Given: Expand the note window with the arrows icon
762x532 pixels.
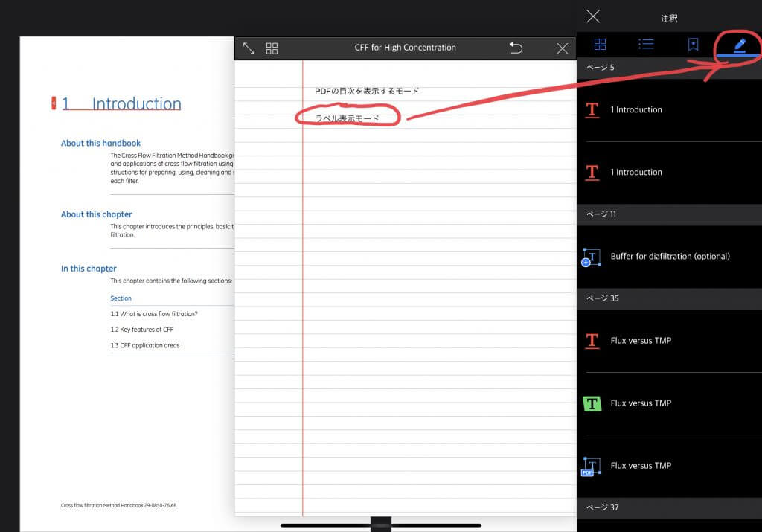Looking at the screenshot, I should tap(249, 48).
